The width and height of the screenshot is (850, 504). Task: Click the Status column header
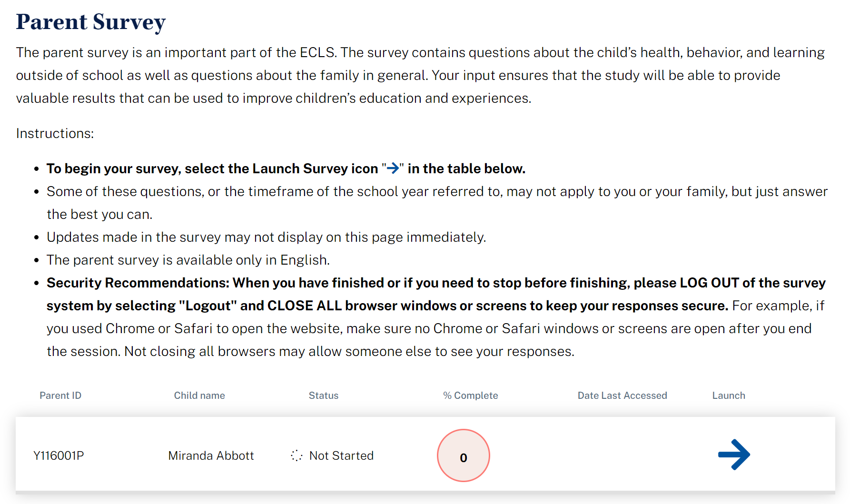324,395
